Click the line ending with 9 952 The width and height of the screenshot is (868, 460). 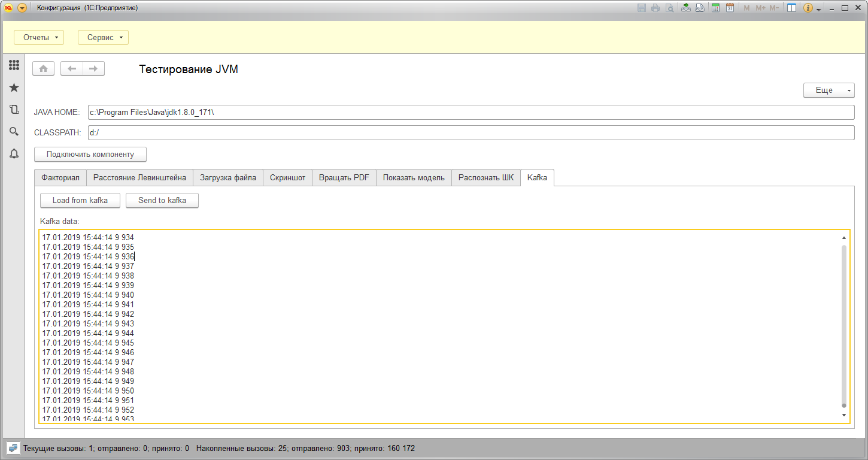(88, 410)
